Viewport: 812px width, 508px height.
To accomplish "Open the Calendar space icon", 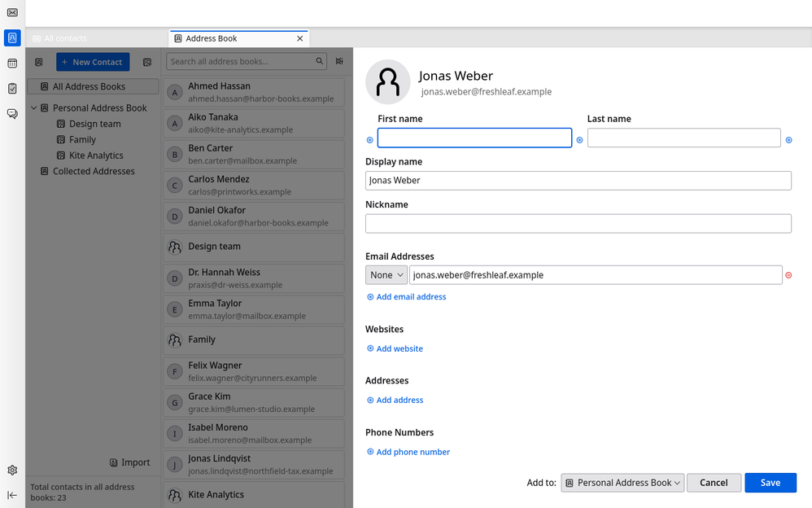I will (x=12, y=63).
